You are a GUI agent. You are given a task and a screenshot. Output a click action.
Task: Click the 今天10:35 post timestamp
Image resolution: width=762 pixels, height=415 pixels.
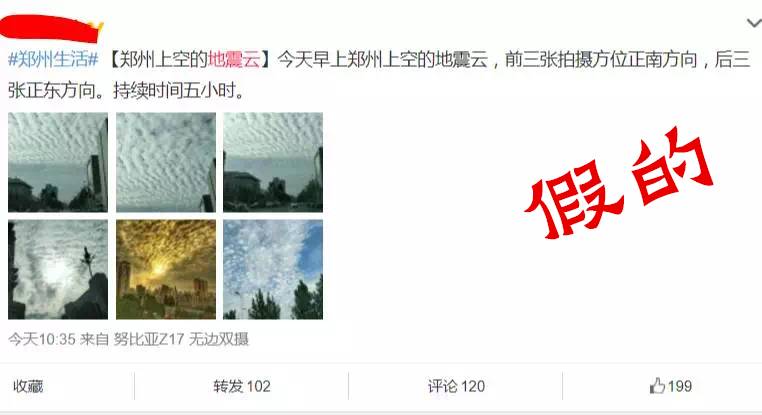pos(42,339)
